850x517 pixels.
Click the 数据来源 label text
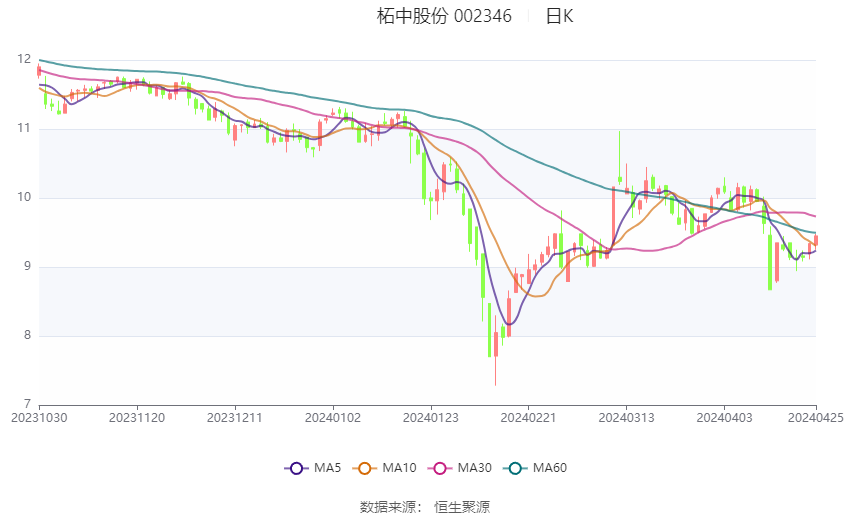point(391,507)
